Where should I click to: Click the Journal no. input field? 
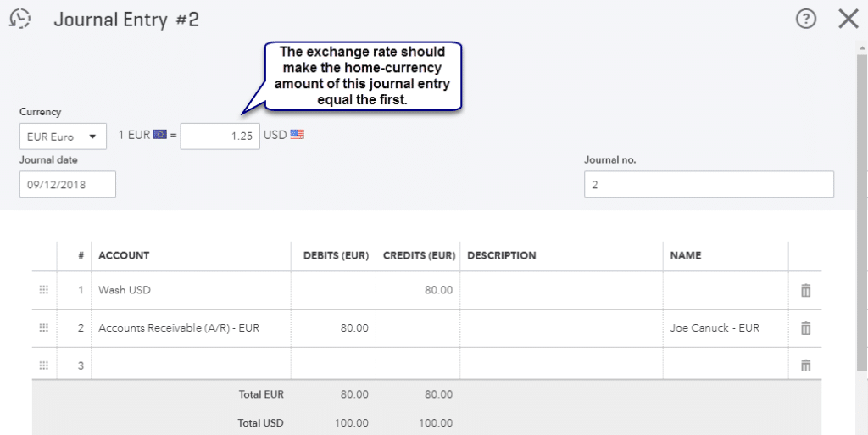pos(709,184)
